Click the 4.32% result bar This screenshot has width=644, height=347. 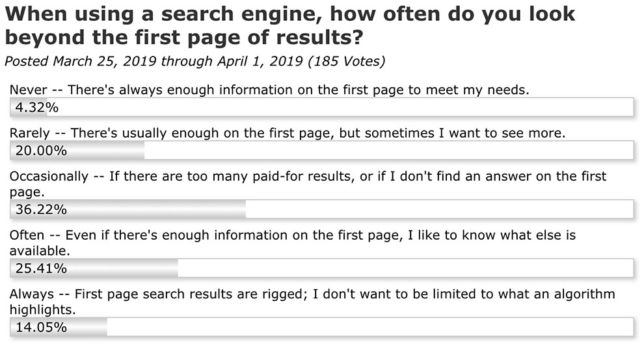321,107
